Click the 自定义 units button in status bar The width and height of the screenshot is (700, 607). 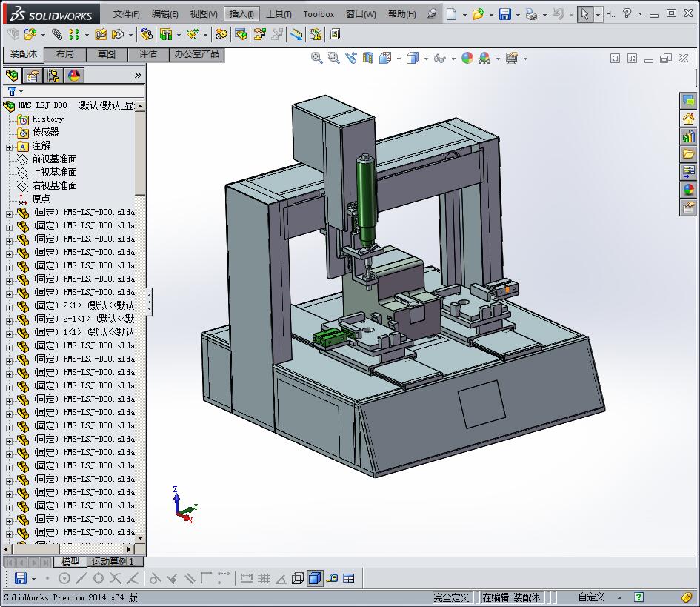tap(591, 597)
